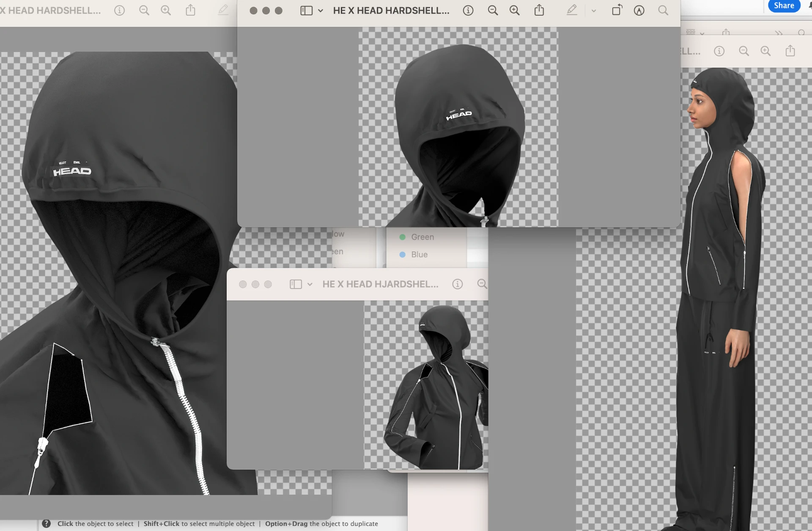Select the markup pen in the left close-up window
812x531 pixels.
(223, 10)
